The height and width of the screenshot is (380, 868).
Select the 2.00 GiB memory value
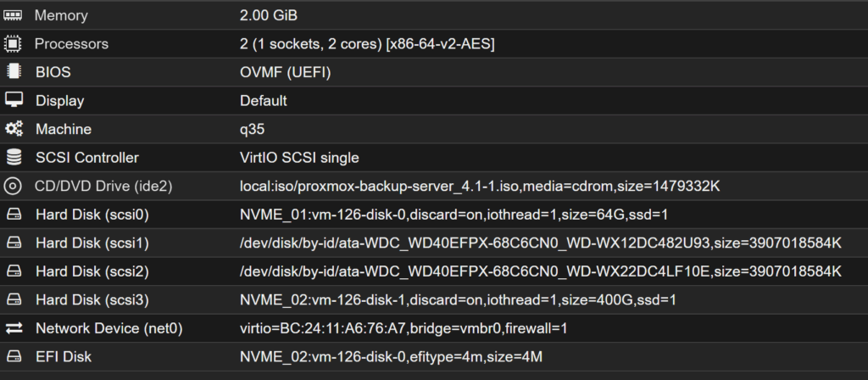[269, 15]
